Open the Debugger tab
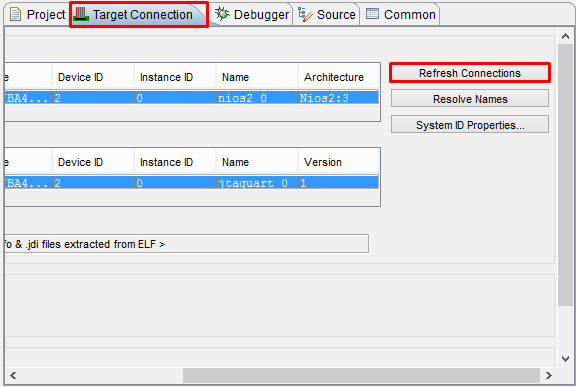The width and height of the screenshot is (576, 387). [x=252, y=15]
